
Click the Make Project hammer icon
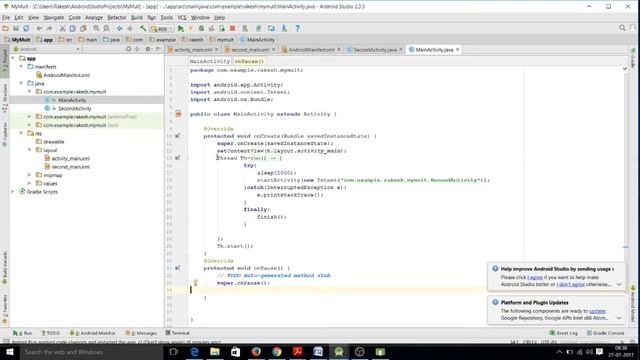143,28
